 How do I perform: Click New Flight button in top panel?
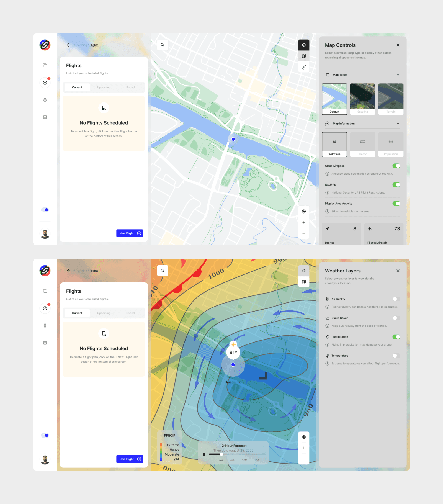coord(130,233)
